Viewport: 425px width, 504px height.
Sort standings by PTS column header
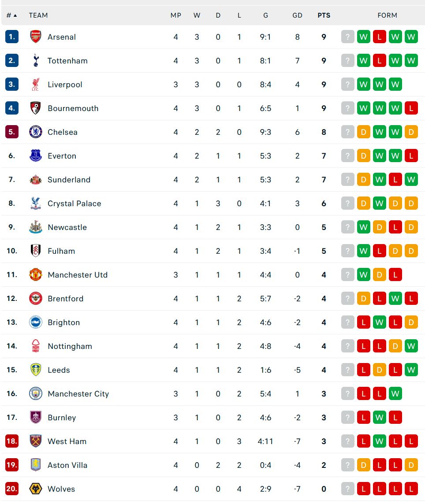coord(324,15)
